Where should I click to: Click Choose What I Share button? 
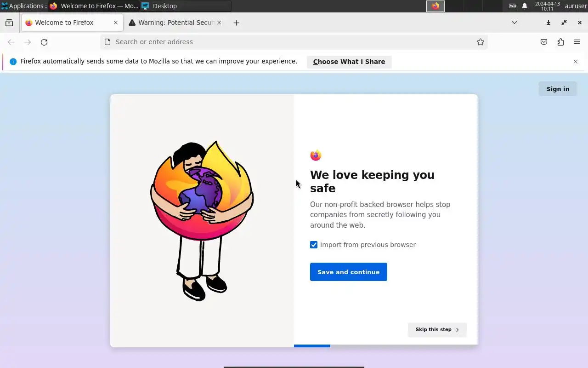pos(349,62)
